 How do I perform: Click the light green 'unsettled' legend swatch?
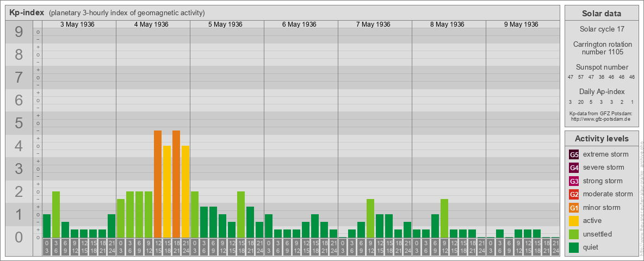(x=574, y=234)
